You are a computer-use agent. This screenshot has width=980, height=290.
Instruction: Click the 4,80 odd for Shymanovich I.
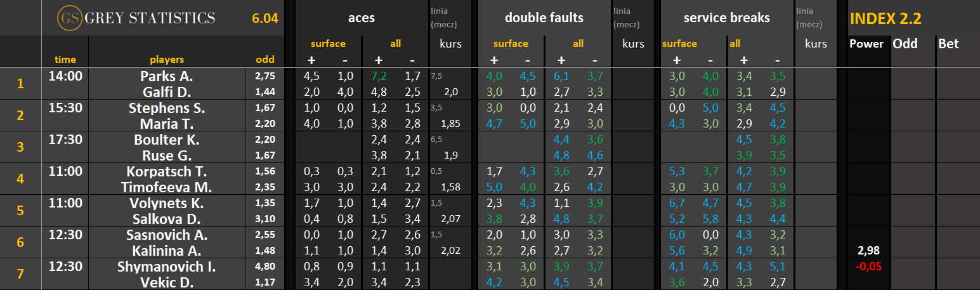tap(265, 267)
